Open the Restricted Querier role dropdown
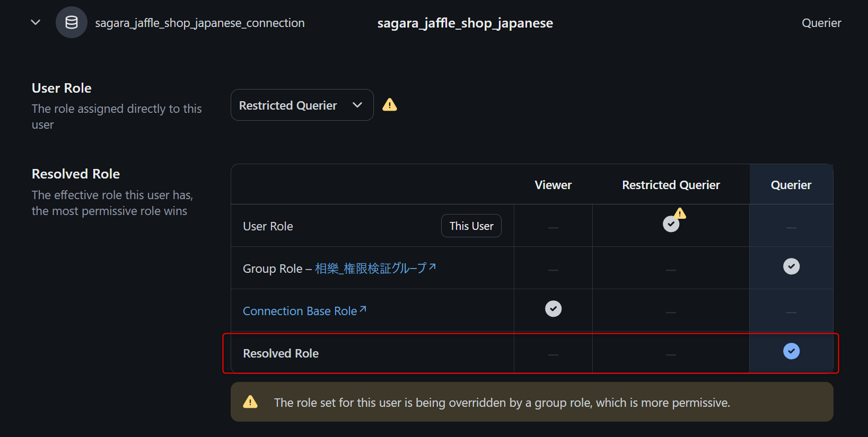 [x=288, y=105]
